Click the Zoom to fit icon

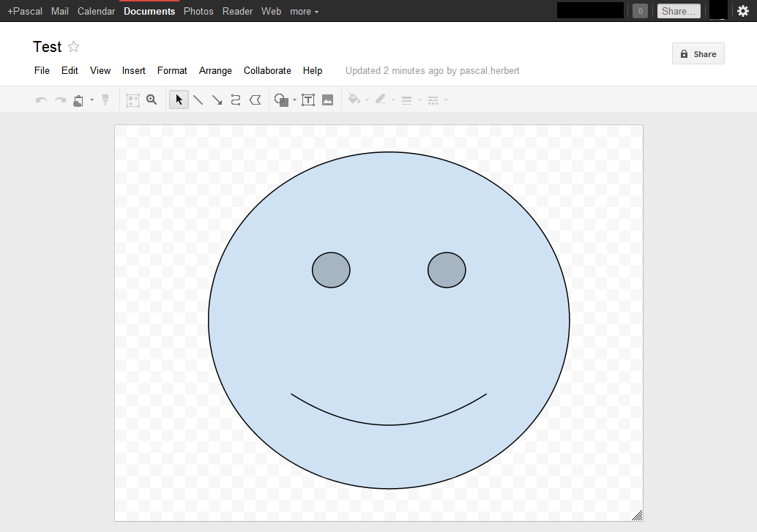click(x=133, y=100)
